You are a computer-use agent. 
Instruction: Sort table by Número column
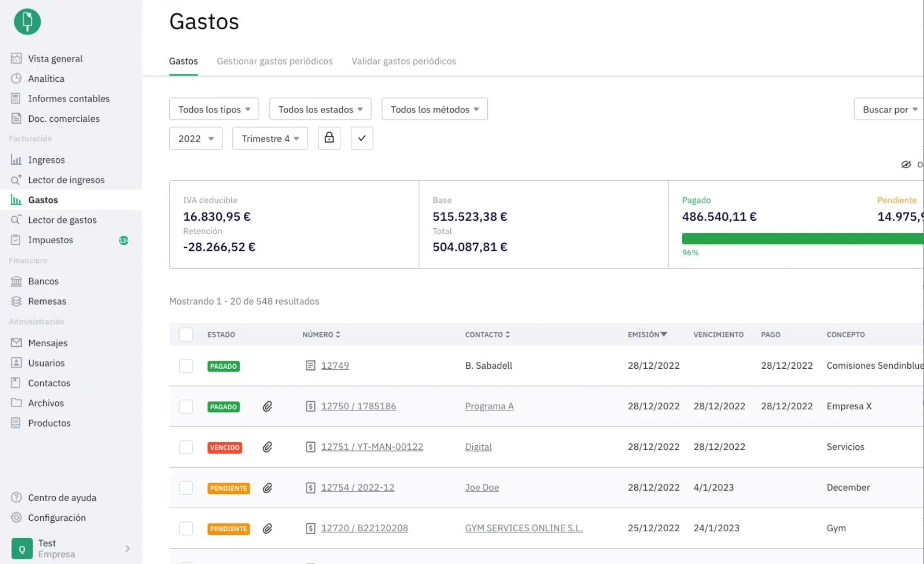[x=321, y=334]
